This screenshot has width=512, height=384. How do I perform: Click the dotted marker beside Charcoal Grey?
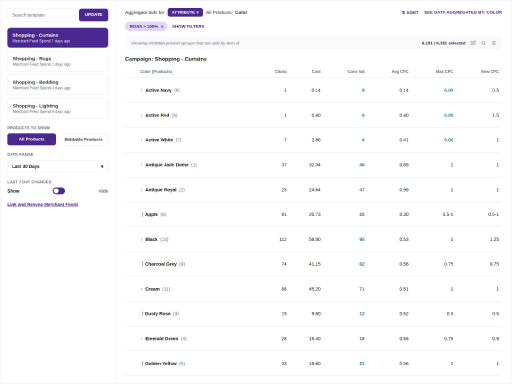[142, 264]
